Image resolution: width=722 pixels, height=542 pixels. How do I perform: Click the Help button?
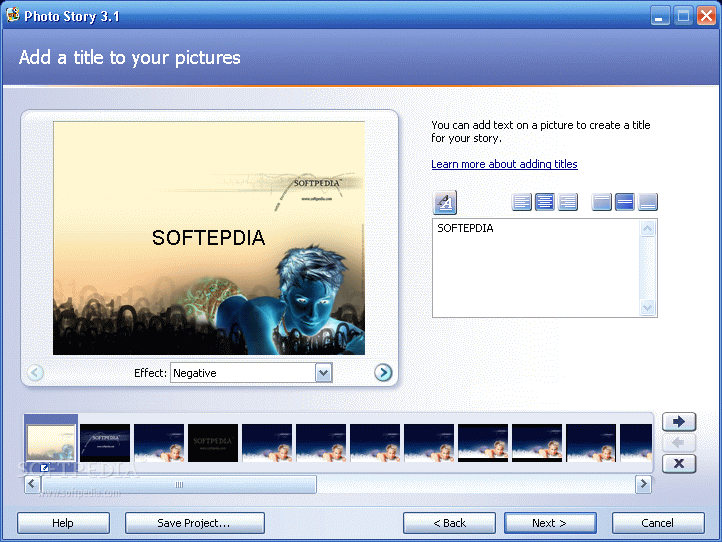tap(63, 523)
